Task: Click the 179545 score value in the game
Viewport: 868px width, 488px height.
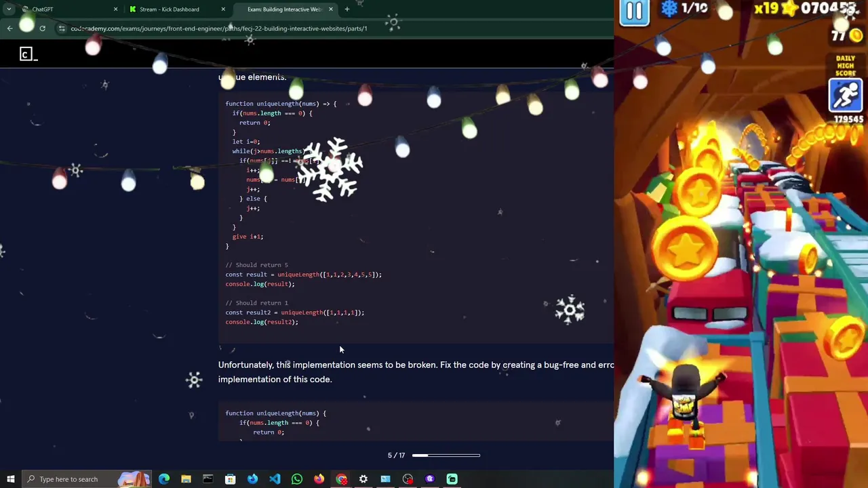Action: 848,119
